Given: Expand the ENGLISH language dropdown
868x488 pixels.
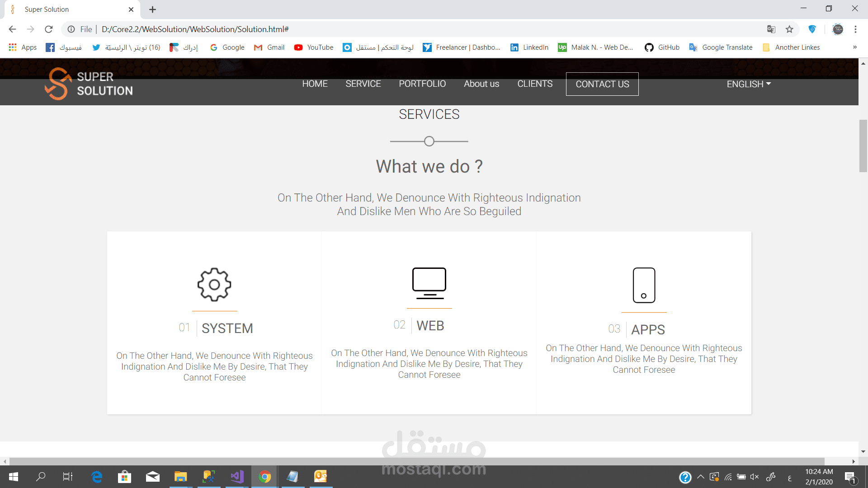Looking at the screenshot, I should point(749,84).
